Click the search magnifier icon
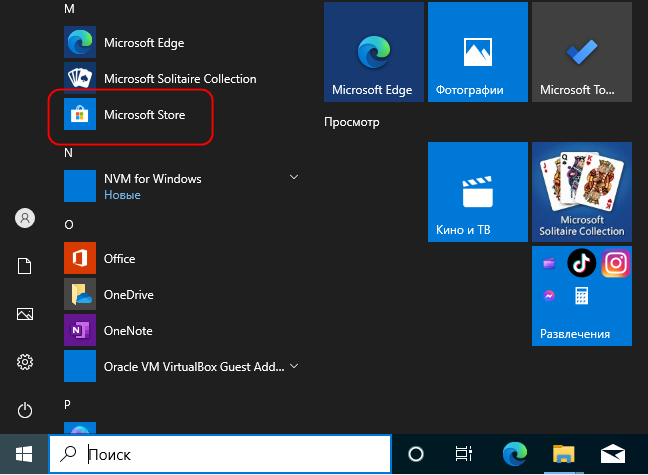The image size is (648, 475). point(68,454)
